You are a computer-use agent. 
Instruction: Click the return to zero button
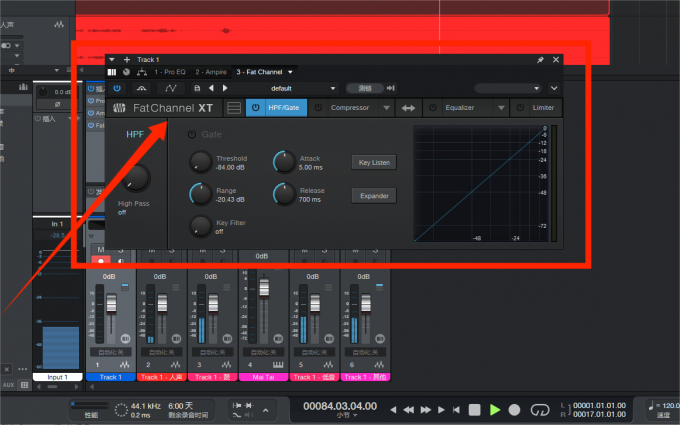[456, 409]
